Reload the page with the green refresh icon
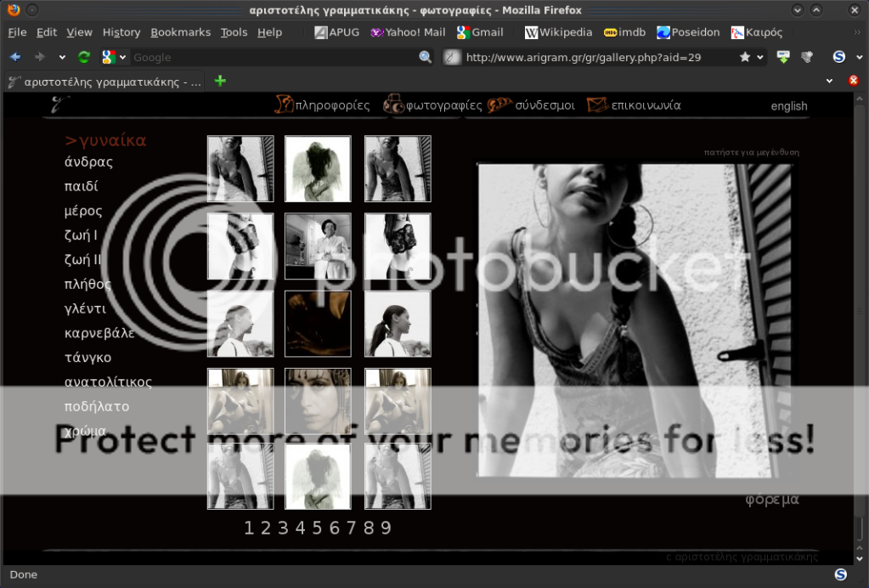Image resolution: width=869 pixels, height=588 pixels. pos(83,57)
